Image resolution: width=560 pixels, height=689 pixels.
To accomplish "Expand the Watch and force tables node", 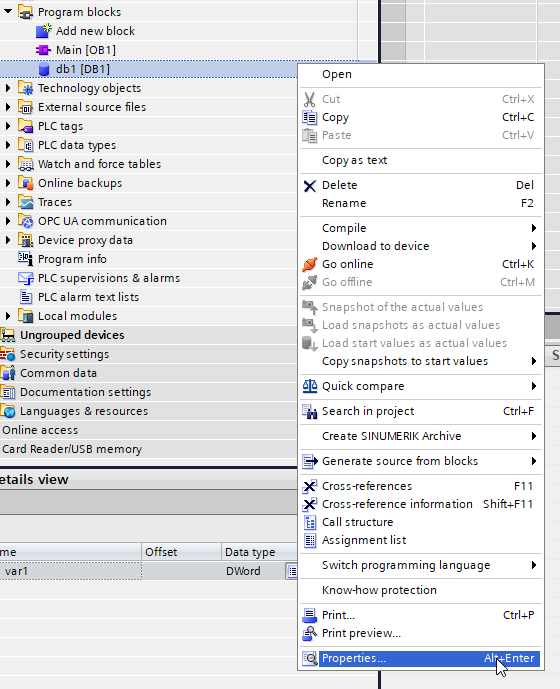I will click(8, 164).
